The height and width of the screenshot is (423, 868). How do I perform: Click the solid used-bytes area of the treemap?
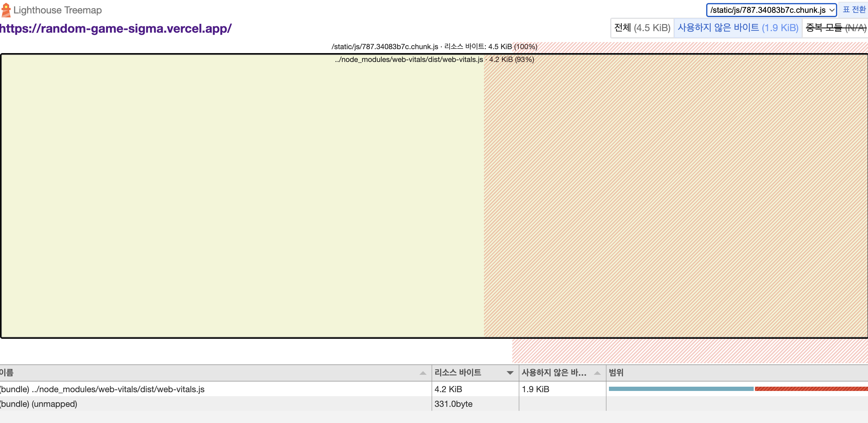pos(243,196)
